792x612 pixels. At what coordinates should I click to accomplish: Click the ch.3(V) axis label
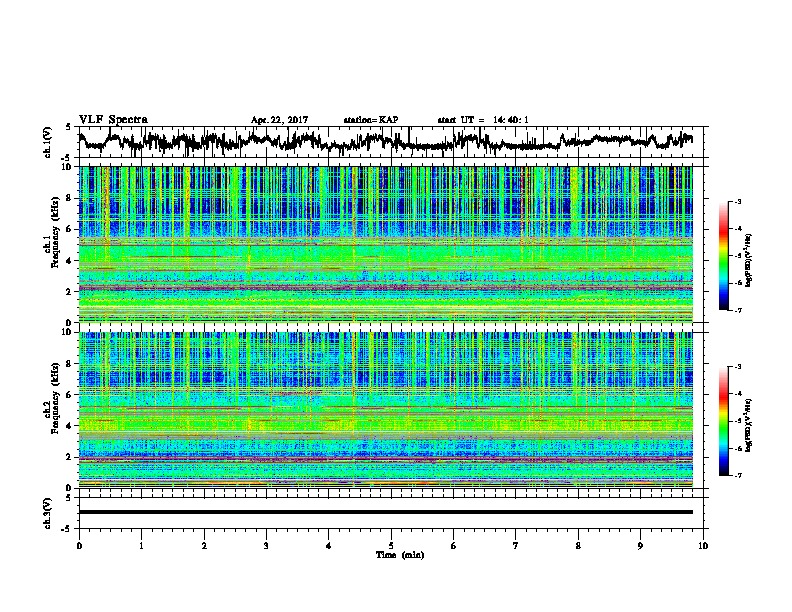(x=48, y=513)
